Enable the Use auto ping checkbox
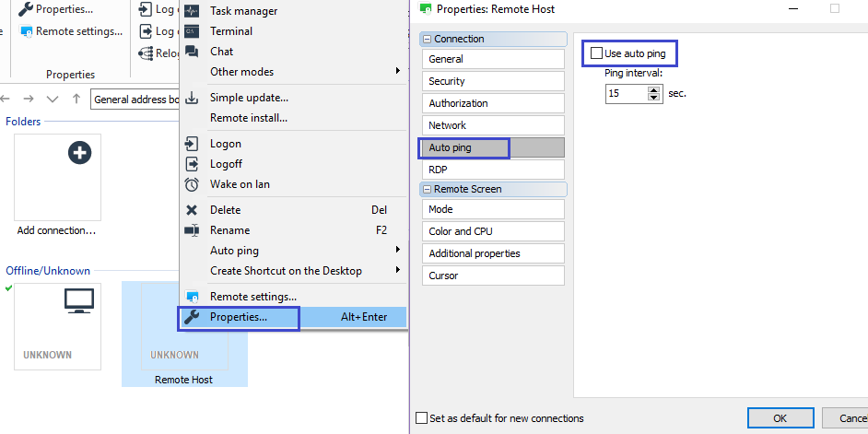The width and height of the screenshot is (868, 434). point(597,54)
